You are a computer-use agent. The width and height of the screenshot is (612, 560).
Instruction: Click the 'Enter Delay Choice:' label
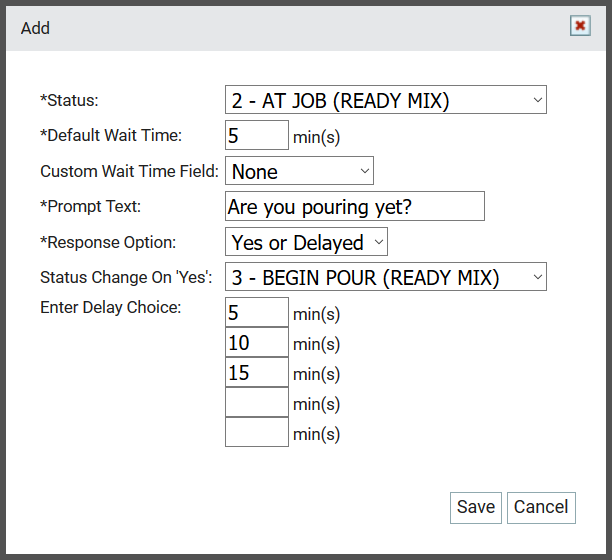coord(111,308)
